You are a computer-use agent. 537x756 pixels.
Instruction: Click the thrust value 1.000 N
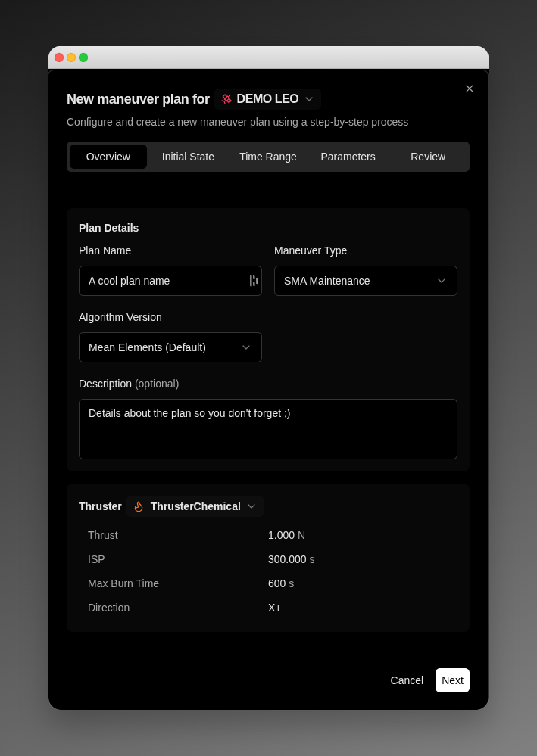(286, 535)
